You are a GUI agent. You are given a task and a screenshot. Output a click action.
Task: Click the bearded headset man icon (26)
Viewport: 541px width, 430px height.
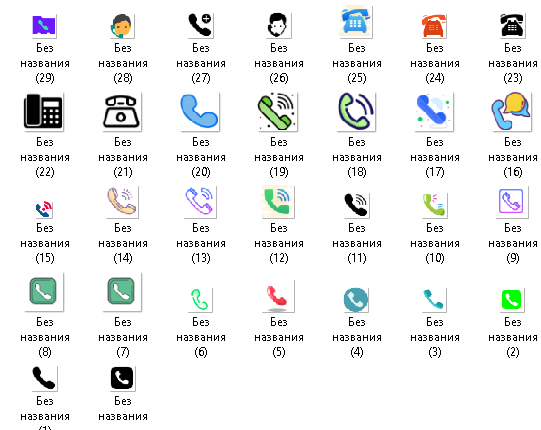click(278, 25)
